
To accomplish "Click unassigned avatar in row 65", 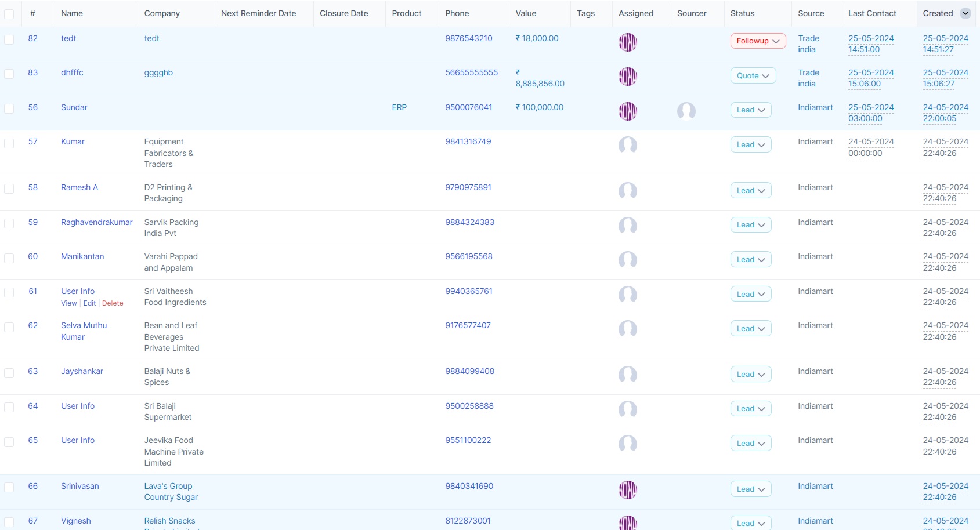I will 628,444.
